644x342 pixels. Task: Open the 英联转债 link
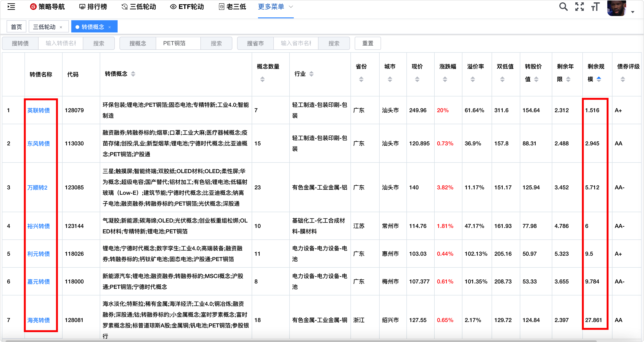tap(39, 110)
